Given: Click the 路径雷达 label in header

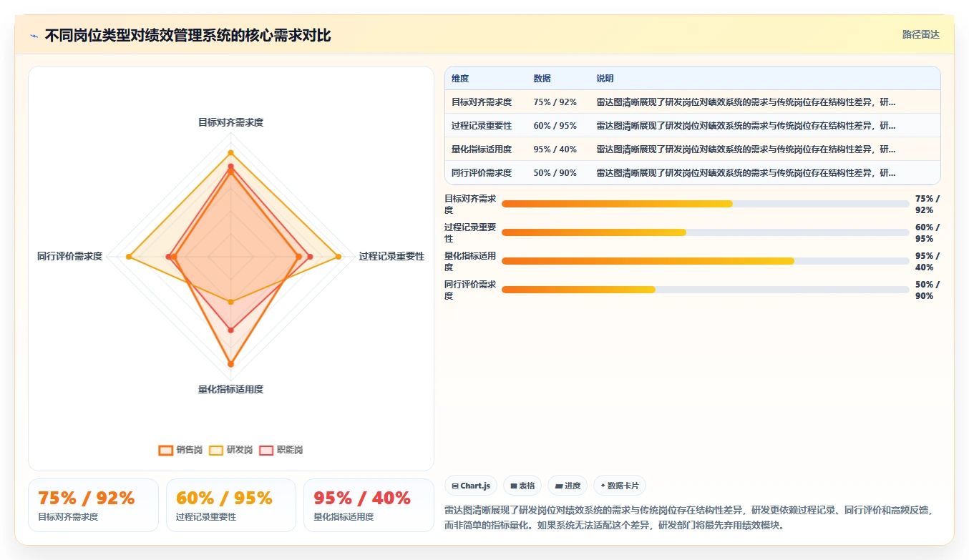Looking at the screenshot, I should [920, 34].
